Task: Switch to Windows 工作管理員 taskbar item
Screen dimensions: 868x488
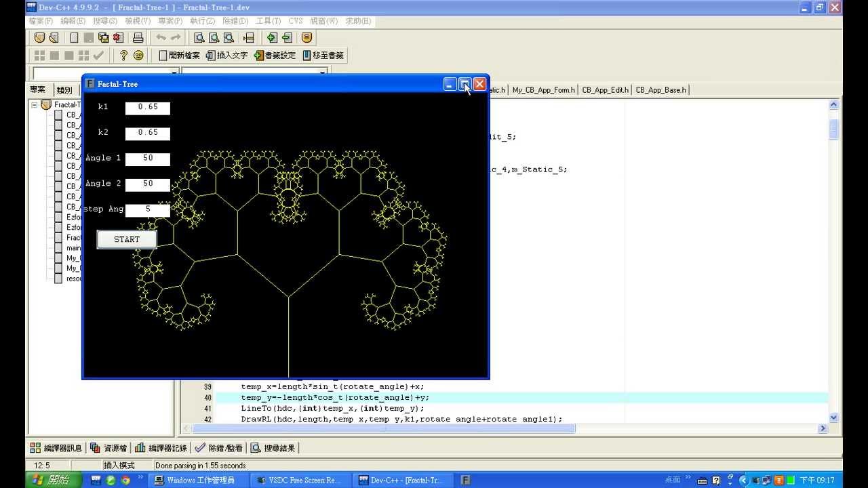Action: 200,480
